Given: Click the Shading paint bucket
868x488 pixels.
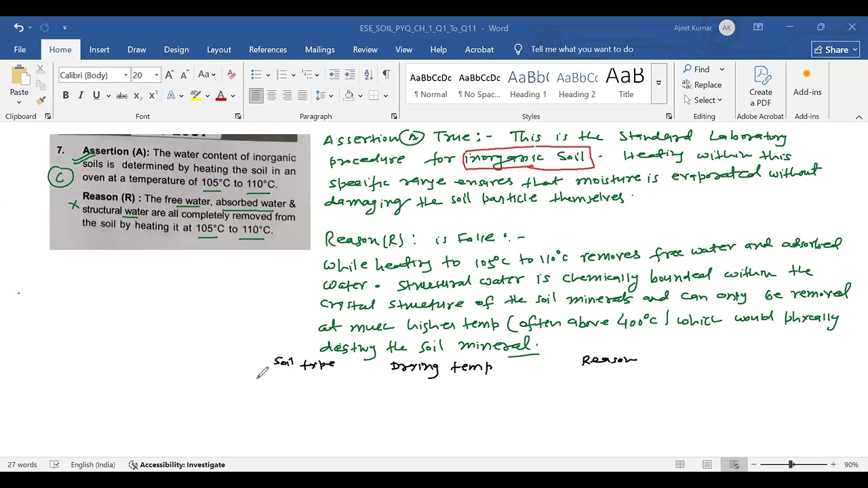Looking at the screenshot, I should pyautogui.click(x=349, y=96).
